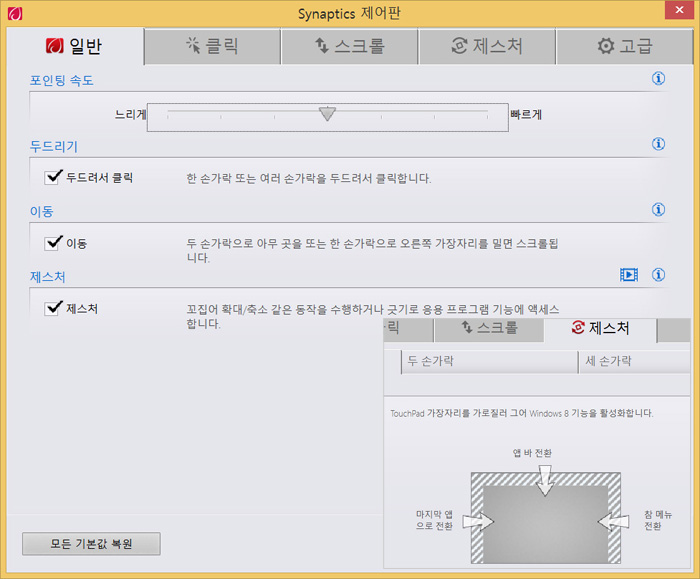This screenshot has width=700, height=579.
Task: Disable the 두드려서 클릭 checkbox
Action: coord(54,178)
